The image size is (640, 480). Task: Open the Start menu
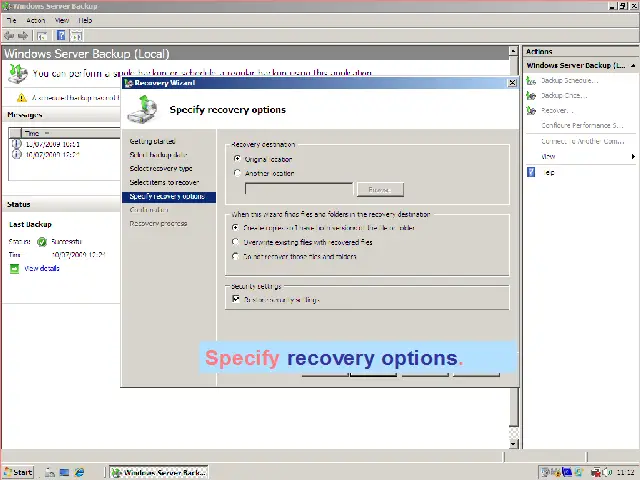(18, 472)
